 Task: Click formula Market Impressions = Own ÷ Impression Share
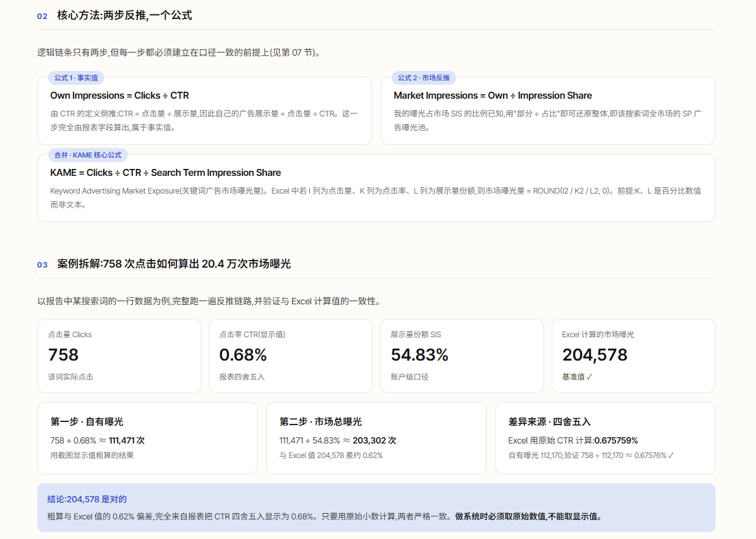(493, 96)
